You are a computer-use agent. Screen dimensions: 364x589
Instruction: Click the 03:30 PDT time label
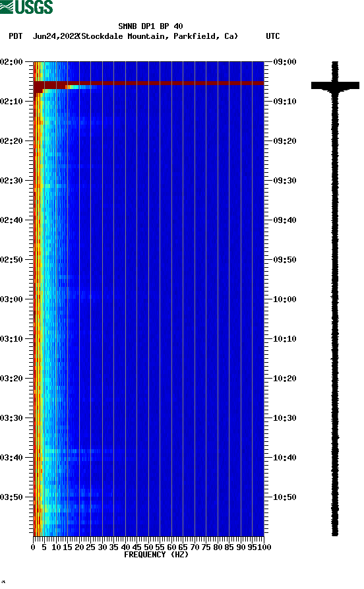click(x=11, y=418)
